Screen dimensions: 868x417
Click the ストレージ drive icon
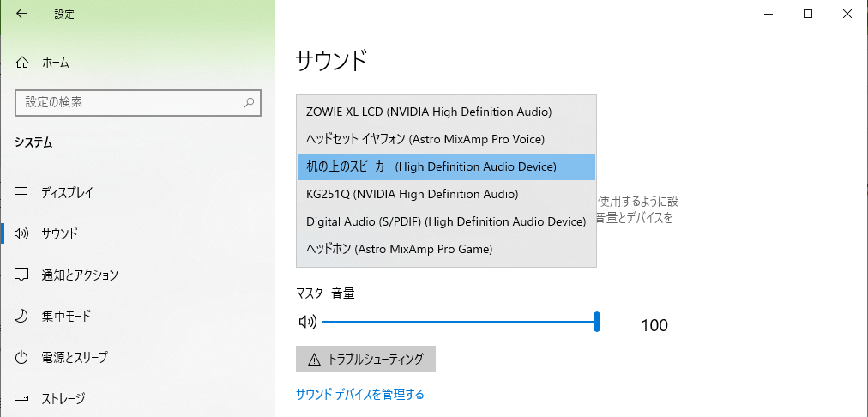click(x=21, y=398)
